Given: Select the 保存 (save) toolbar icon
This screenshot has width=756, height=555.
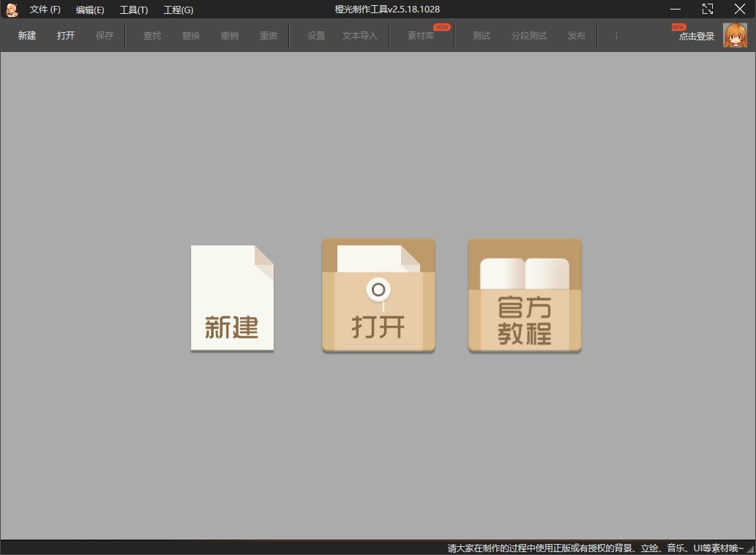Looking at the screenshot, I should click(105, 35).
